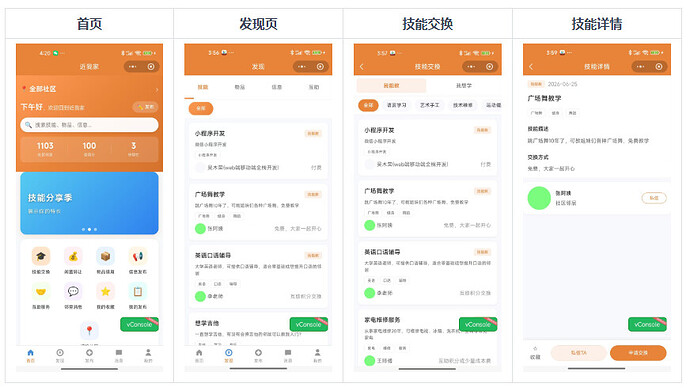Open the 广场舞教学 card on 发现页
Viewport: 690px width, 390px height.
258,212
